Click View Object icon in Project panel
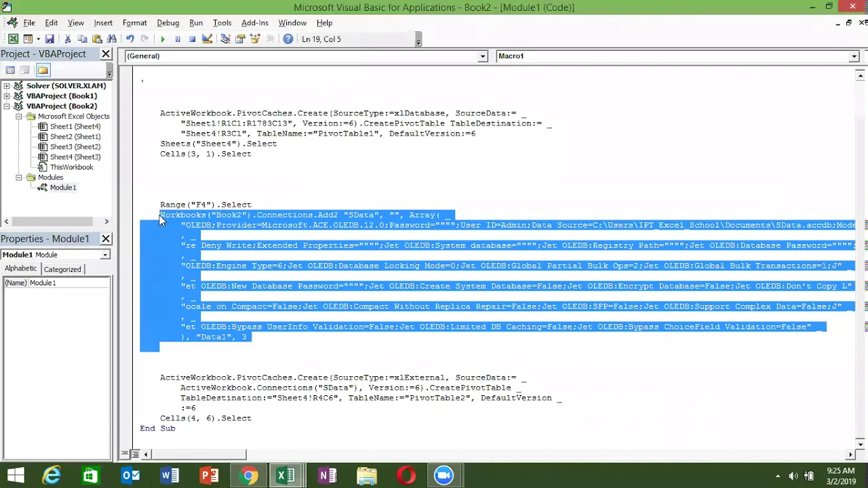Image resolution: width=868 pixels, height=488 pixels. [x=25, y=70]
